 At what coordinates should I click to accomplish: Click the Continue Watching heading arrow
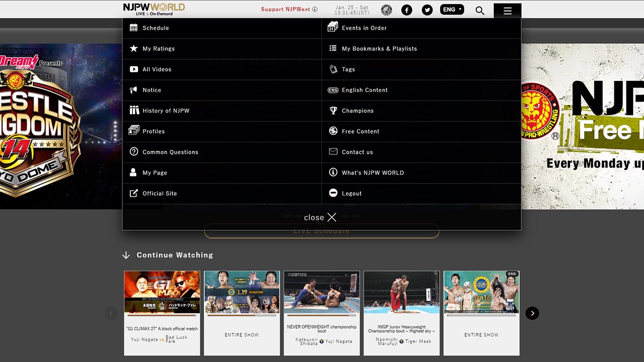[x=126, y=255]
